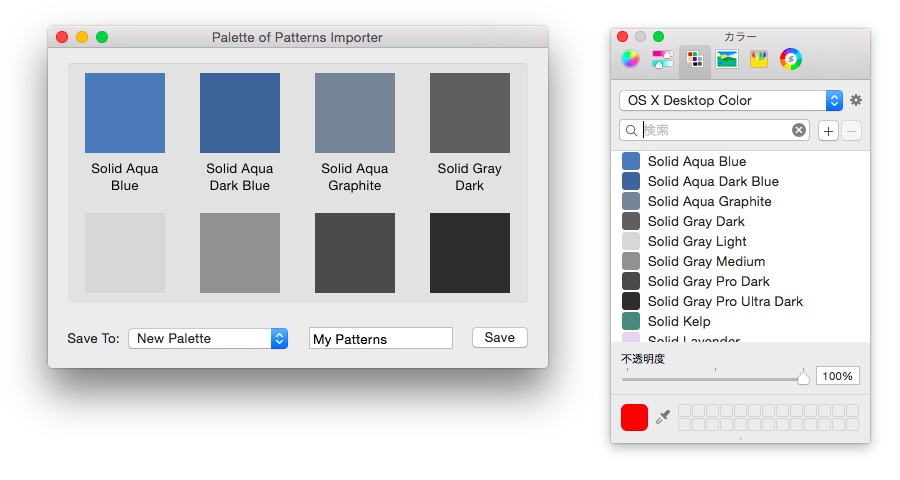Pick a screen color with the eyedropper
900x480 pixels.
pos(663,418)
